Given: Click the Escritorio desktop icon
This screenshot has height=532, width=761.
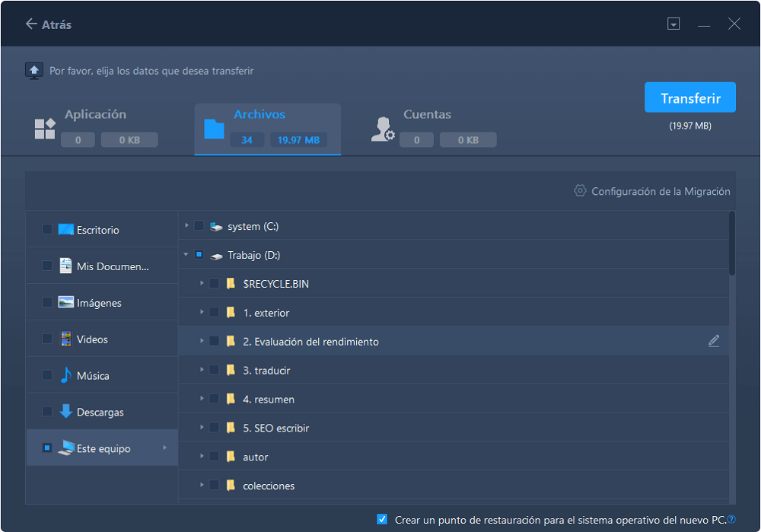Looking at the screenshot, I should [65, 229].
